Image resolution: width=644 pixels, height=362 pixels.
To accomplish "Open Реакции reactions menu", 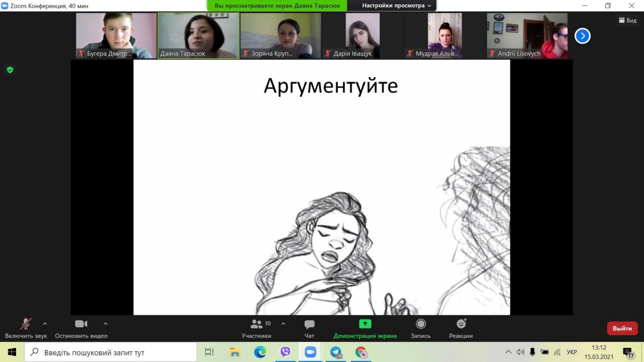I will point(461,328).
